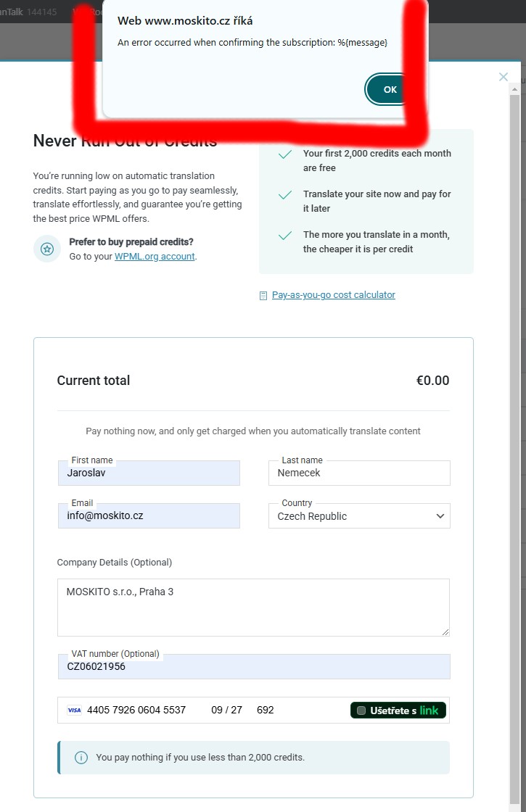Click the card expiry date field
Image resolution: width=526 pixels, height=812 pixels.
point(226,710)
